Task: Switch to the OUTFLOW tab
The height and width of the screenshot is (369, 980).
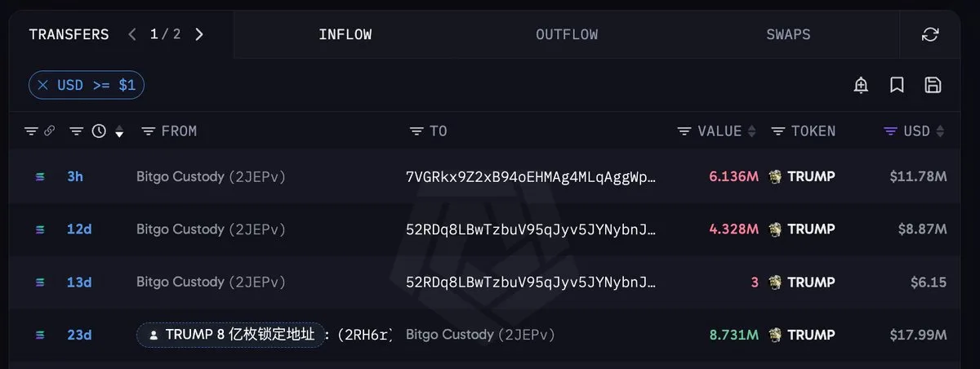Action: coord(567,34)
